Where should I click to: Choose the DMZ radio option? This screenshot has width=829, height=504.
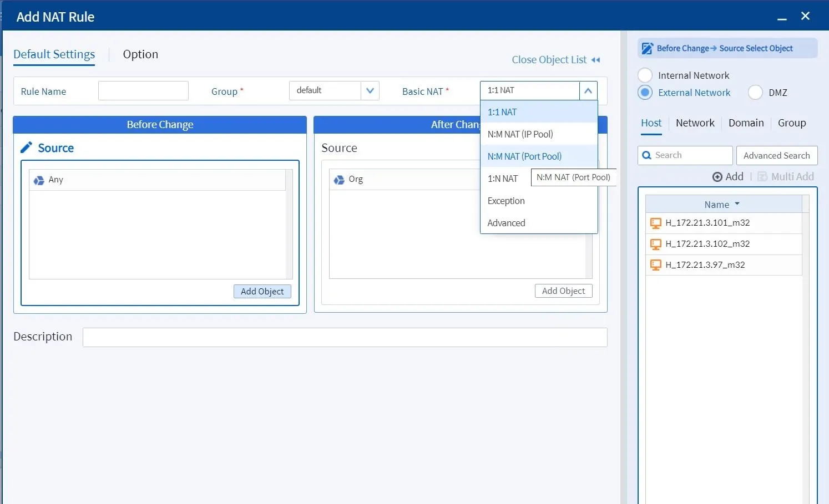point(755,93)
